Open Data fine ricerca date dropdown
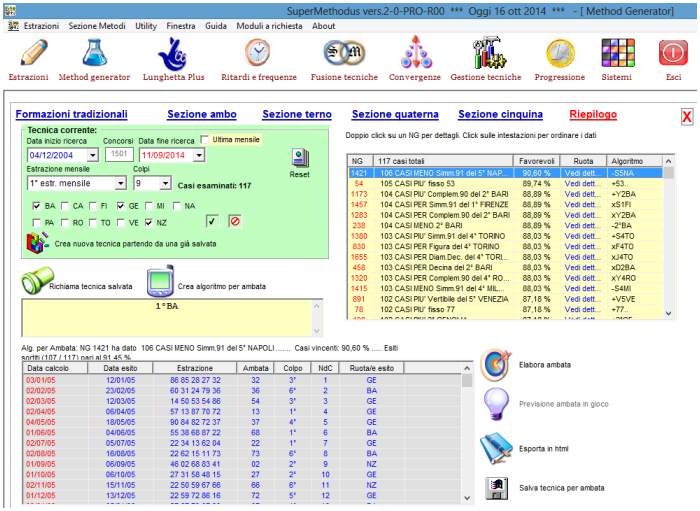The width and height of the screenshot is (700, 511). pyautogui.click(x=199, y=155)
